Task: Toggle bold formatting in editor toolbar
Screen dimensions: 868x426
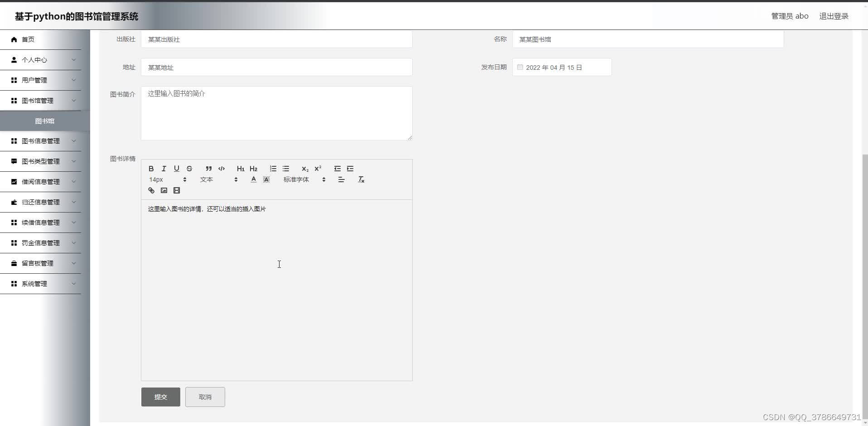Action: [x=151, y=169]
